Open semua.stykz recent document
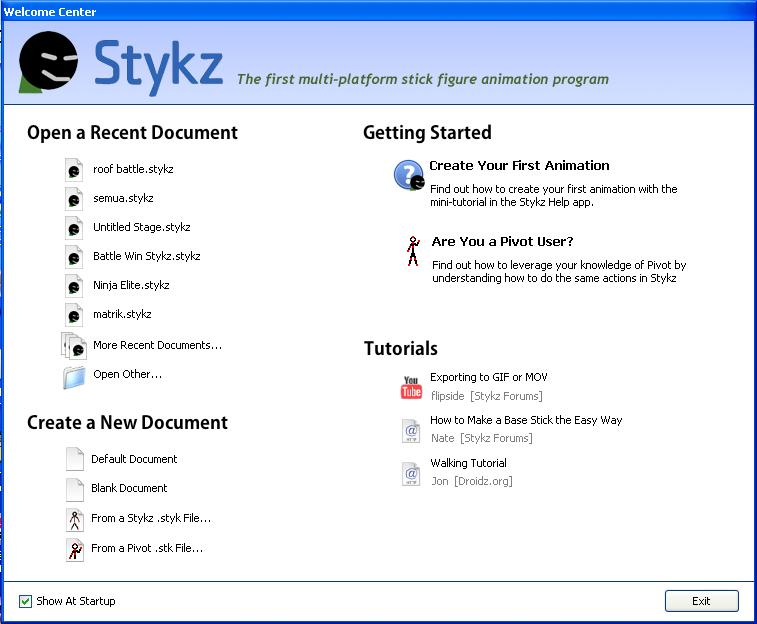 [123, 198]
